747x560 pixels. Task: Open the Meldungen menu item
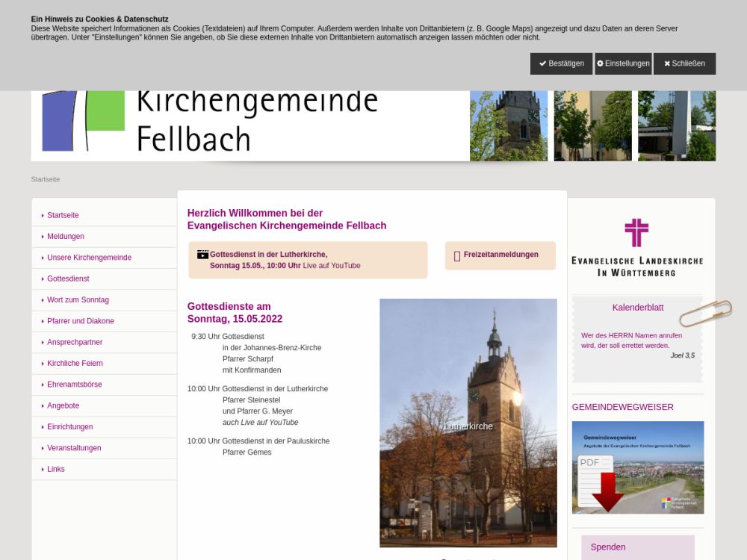click(66, 237)
